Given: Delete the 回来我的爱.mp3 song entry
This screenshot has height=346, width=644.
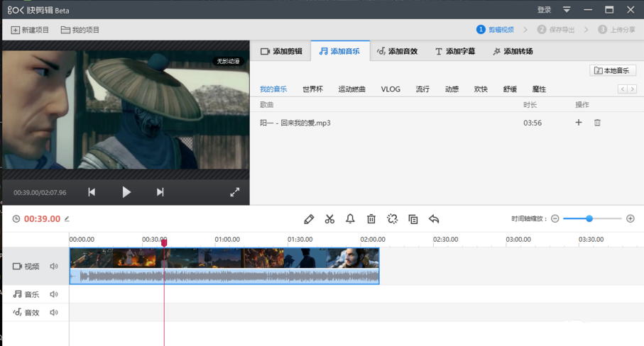Looking at the screenshot, I should click(x=597, y=123).
